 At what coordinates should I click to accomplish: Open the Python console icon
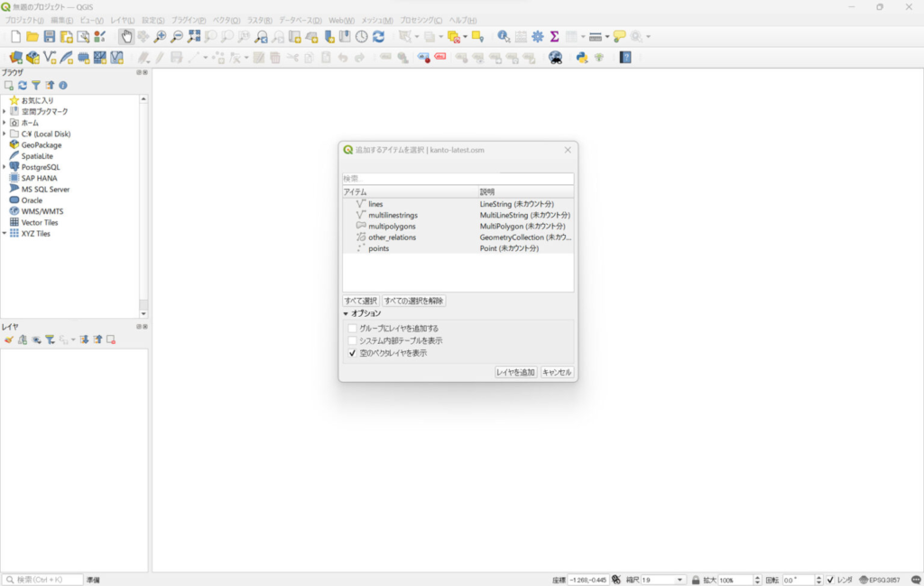click(582, 57)
